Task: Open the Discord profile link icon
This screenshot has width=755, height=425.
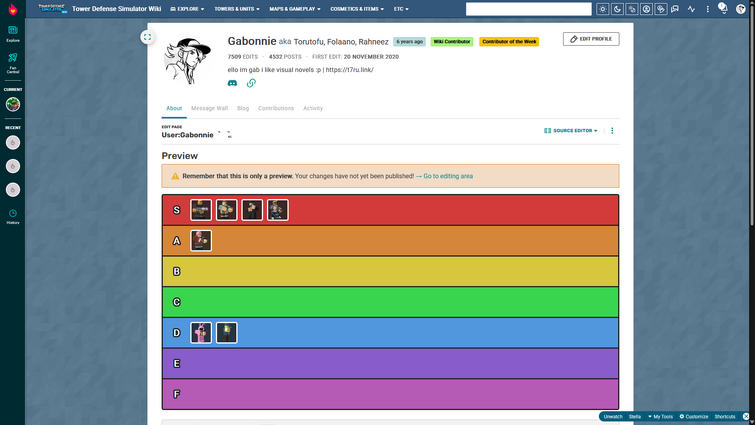Action: [x=232, y=83]
